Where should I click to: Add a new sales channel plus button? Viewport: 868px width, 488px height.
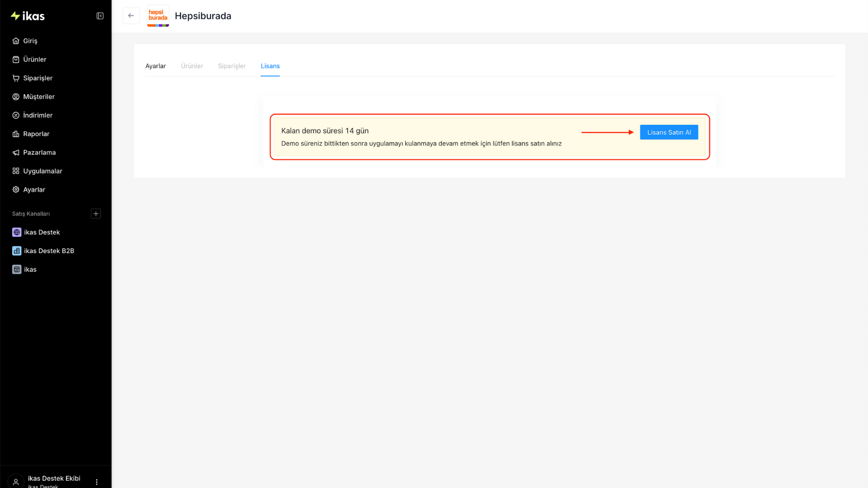click(96, 214)
